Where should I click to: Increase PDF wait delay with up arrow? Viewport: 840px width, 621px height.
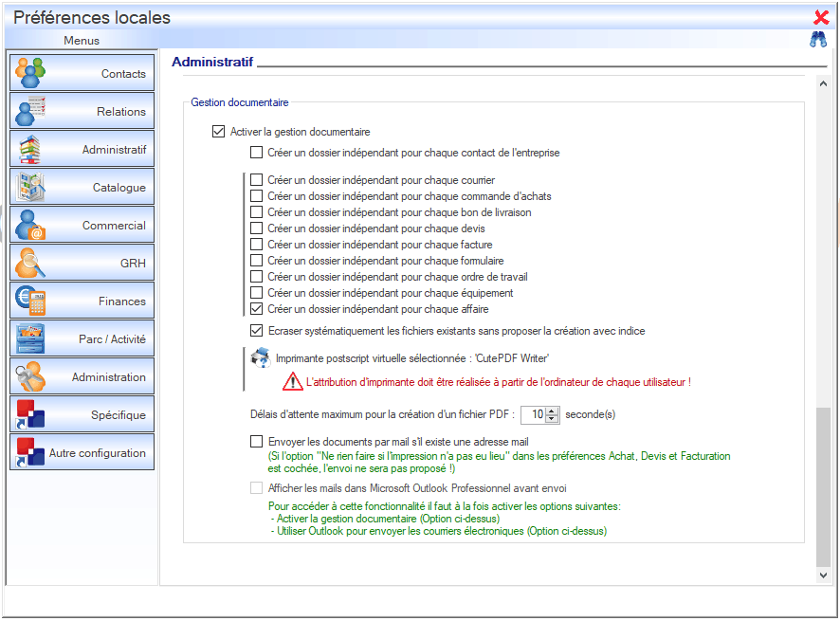pyautogui.click(x=552, y=411)
